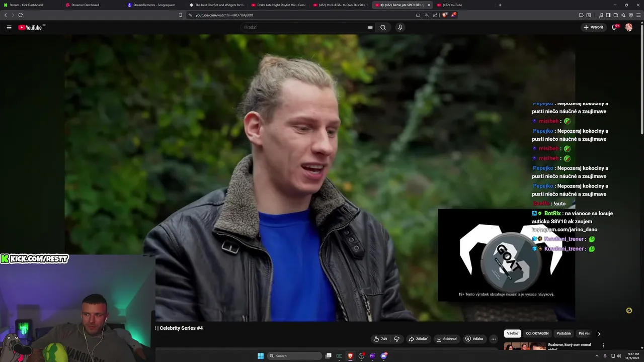Click Vďaka thanks button

coord(474,339)
